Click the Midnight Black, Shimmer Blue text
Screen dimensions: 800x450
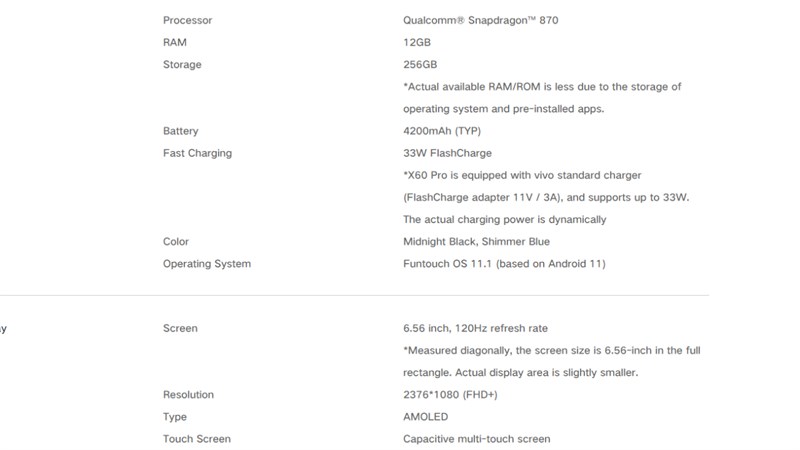tap(476, 241)
